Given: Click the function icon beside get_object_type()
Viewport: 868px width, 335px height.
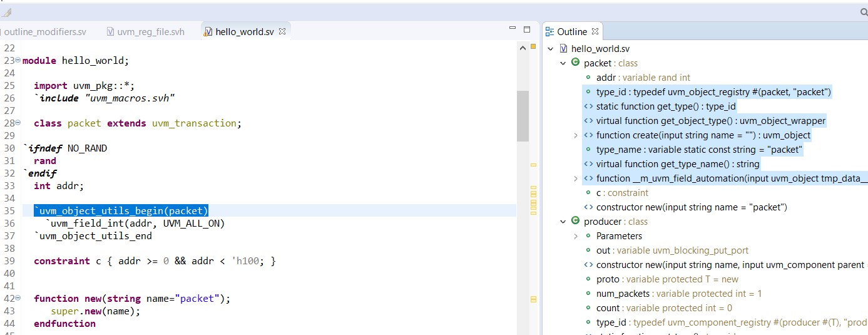Looking at the screenshot, I should (588, 121).
